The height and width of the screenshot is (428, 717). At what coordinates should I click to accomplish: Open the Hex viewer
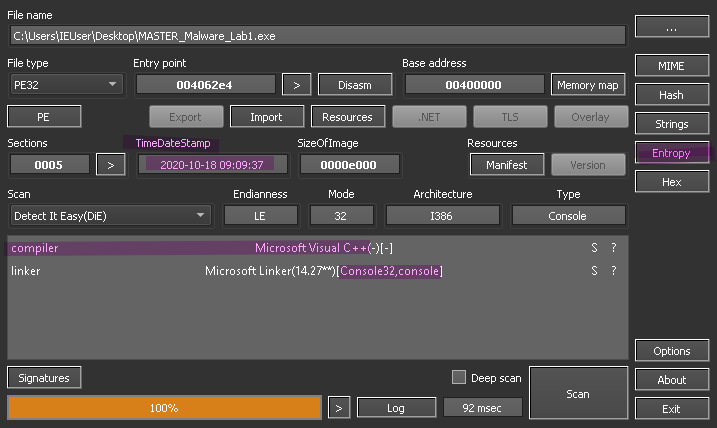click(x=672, y=182)
